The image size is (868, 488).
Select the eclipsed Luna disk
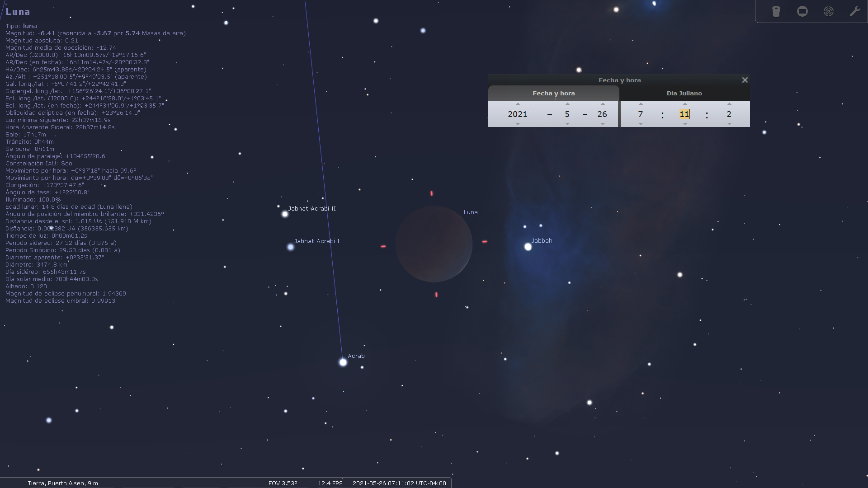click(434, 244)
